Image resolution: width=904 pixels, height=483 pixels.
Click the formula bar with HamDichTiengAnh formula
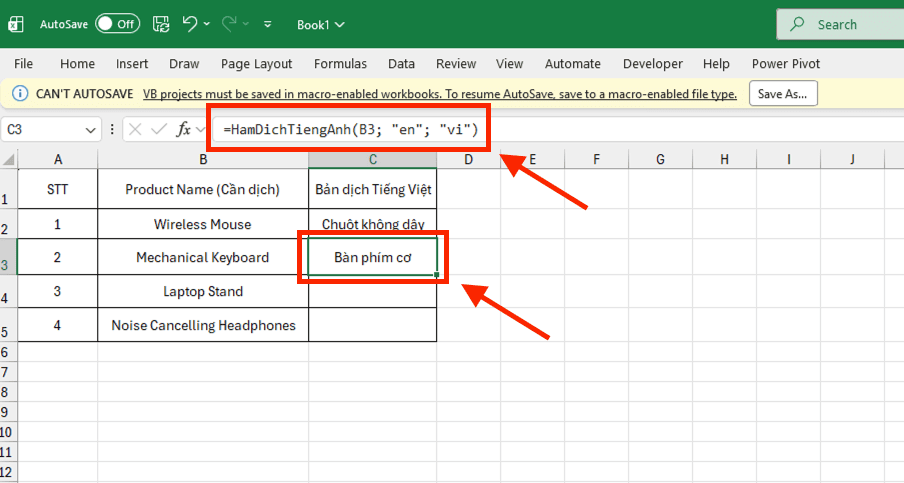point(558,129)
